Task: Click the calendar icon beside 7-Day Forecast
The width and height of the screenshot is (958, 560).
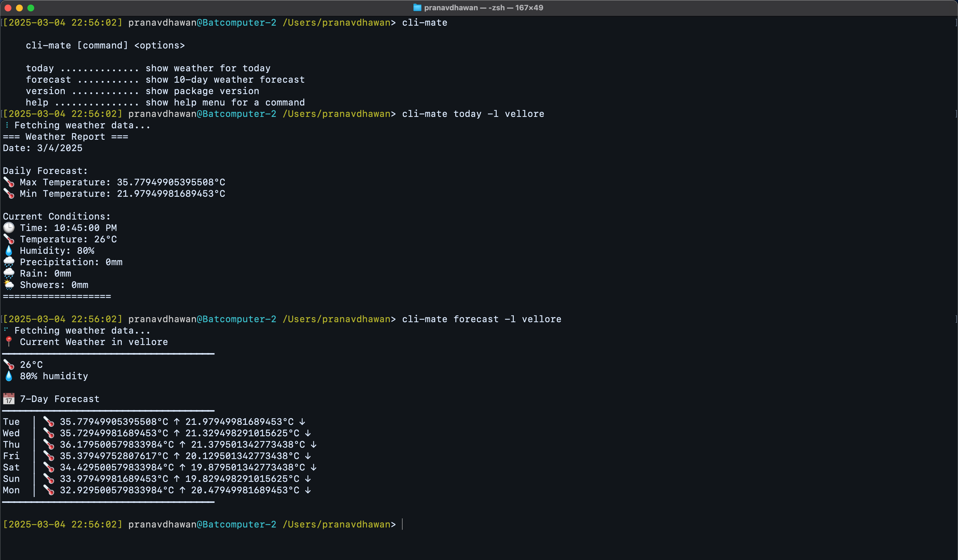Action: tap(9, 399)
